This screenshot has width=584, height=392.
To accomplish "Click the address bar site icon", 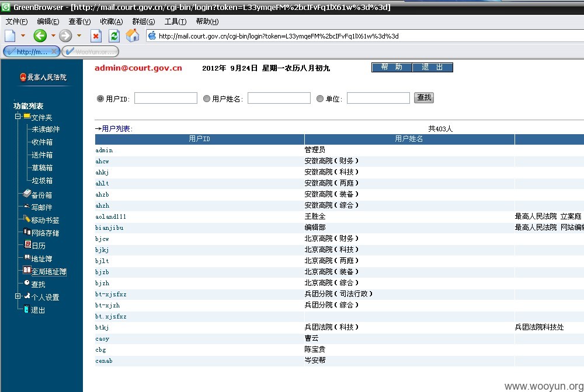I will (152, 36).
